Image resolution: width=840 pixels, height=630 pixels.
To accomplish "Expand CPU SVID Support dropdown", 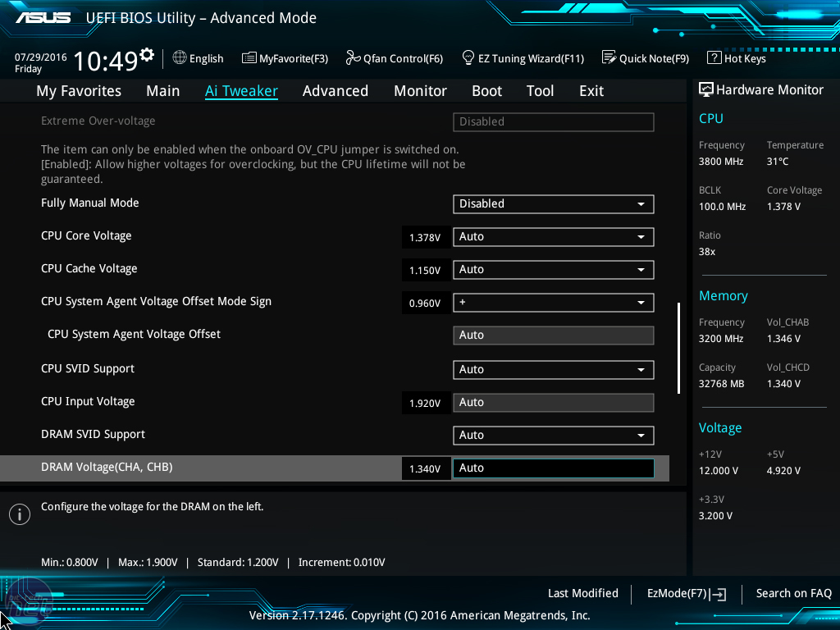I will [x=554, y=370].
